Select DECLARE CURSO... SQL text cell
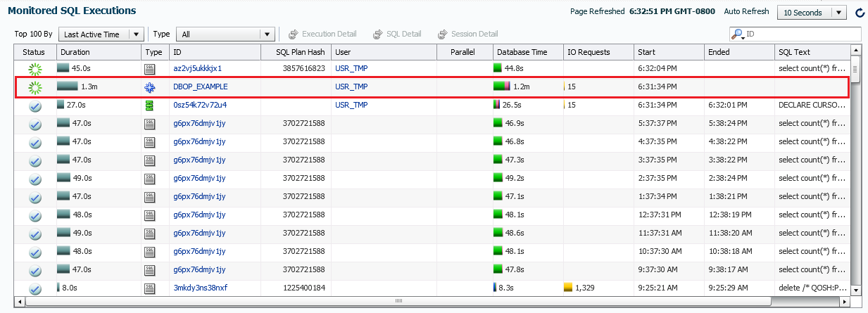This screenshot has height=313, width=868. point(812,105)
